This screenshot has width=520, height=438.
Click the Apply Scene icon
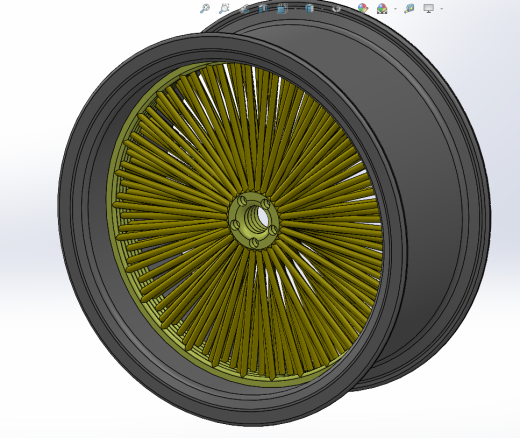[x=382, y=8]
